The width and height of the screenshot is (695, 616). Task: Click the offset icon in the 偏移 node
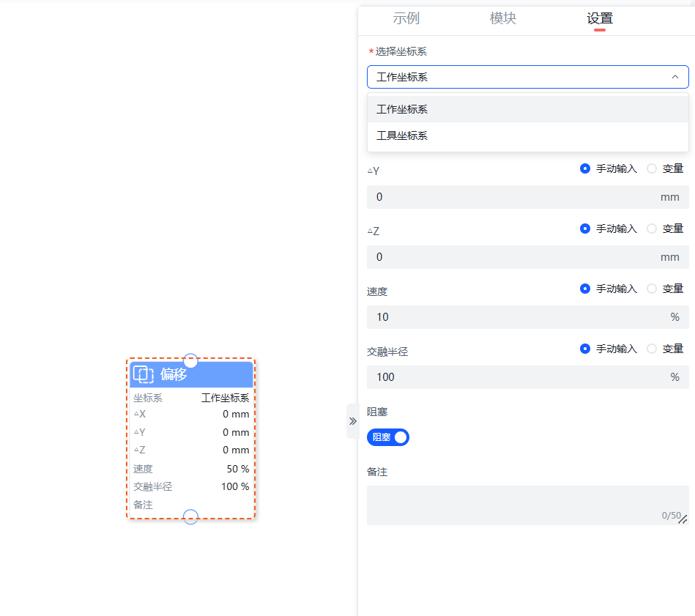point(144,374)
